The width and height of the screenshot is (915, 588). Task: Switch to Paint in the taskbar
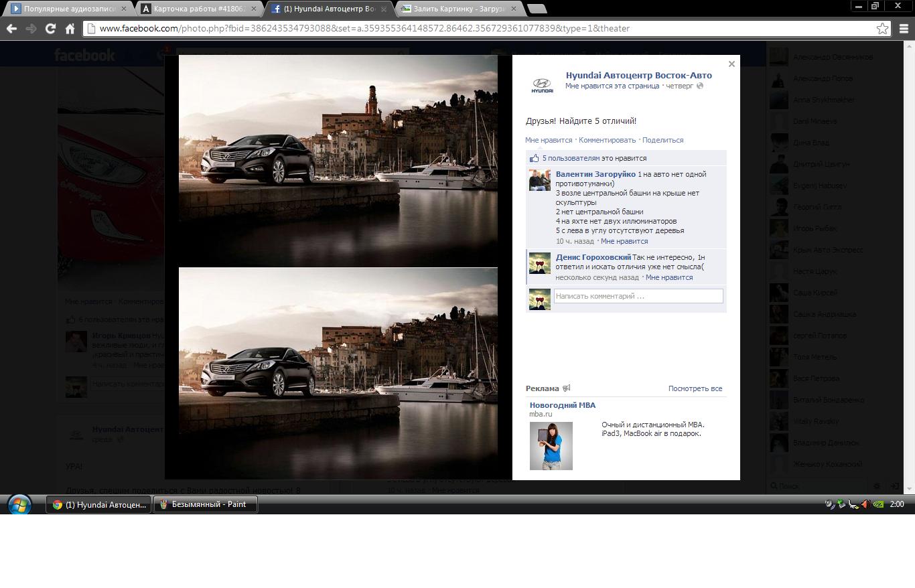(x=206, y=504)
